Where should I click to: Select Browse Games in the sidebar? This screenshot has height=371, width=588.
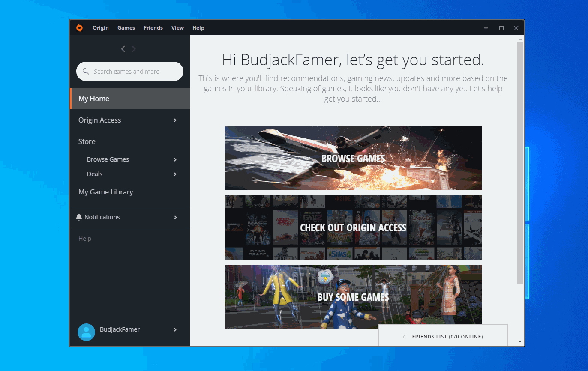coord(108,159)
